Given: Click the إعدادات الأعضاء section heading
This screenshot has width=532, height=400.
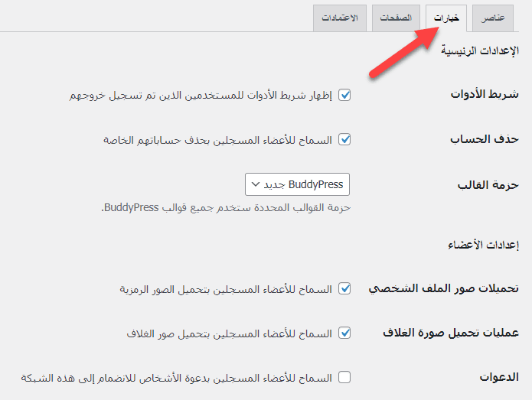Looking at the screenshot, I should click(x=484, y=245).
